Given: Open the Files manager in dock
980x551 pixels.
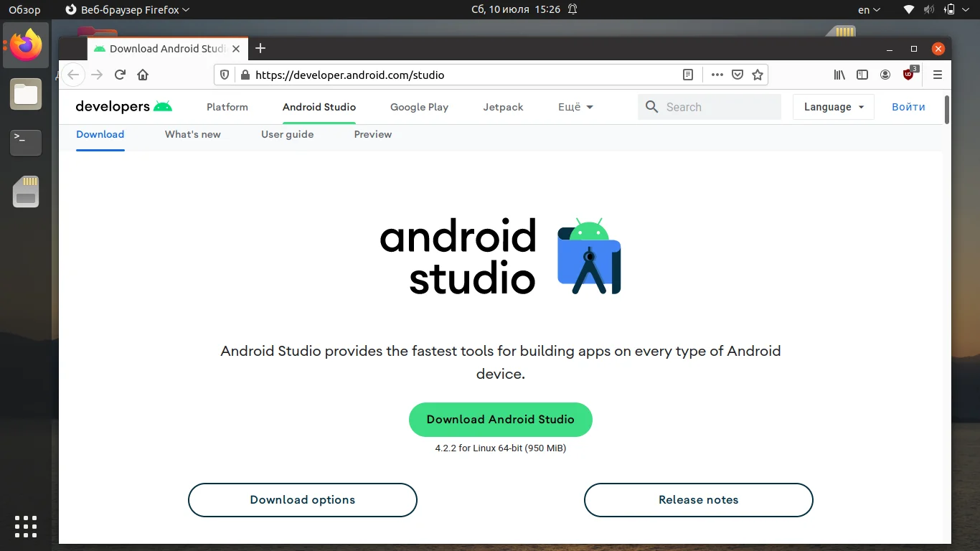Looking at the screenshot, I should coord(26,94).
